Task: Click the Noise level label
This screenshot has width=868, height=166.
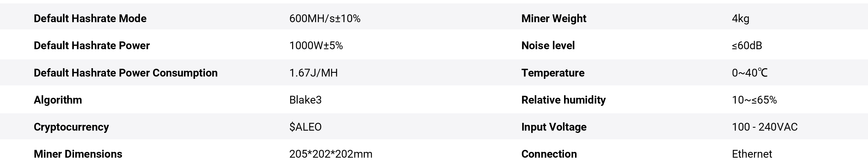Action: point(548,46)
